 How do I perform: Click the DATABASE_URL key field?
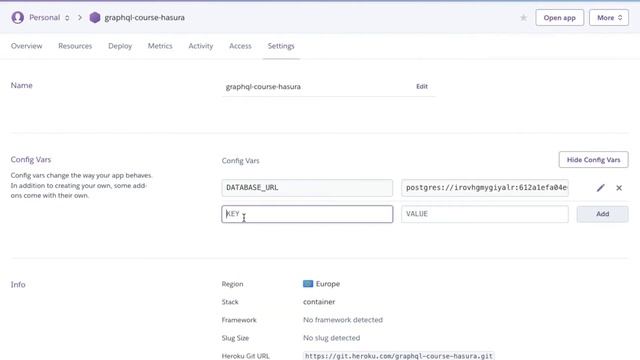point(307,188)
